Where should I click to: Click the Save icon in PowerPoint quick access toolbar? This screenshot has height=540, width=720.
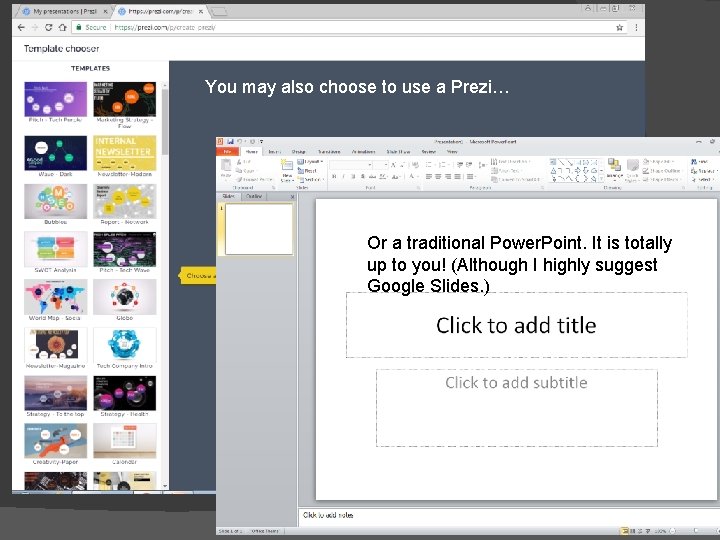pos(231,142)
